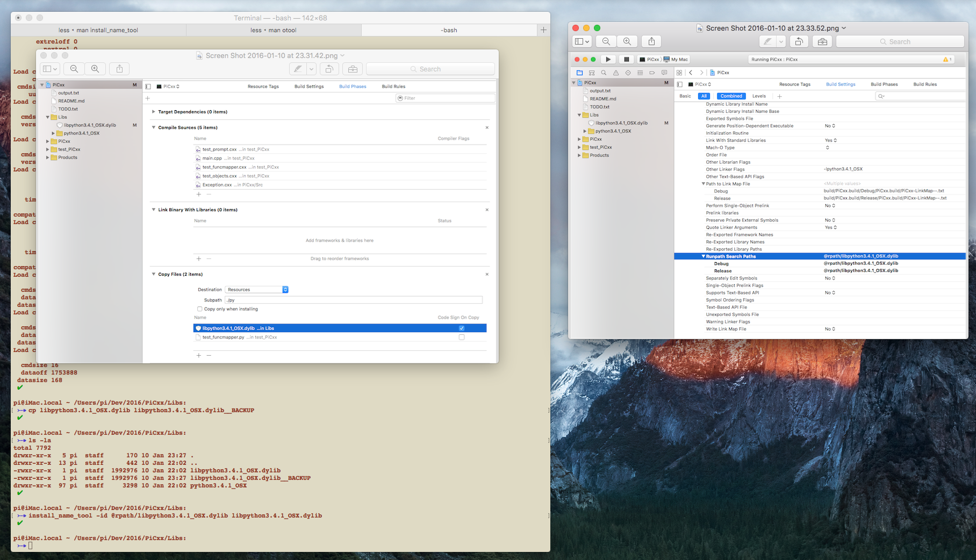Click the Xcode Run play button
The image size is (976, 560).
click(608, 59)
